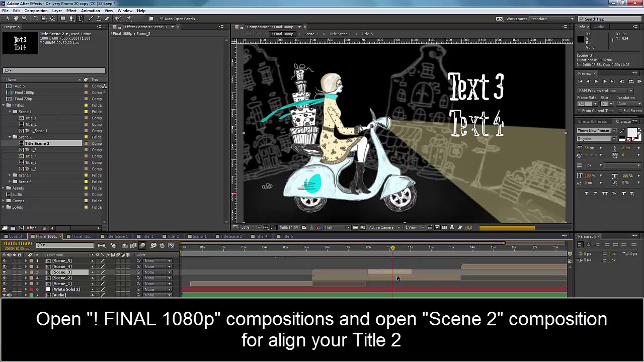Select the Puppet Pin tool

tap(129, 19)
